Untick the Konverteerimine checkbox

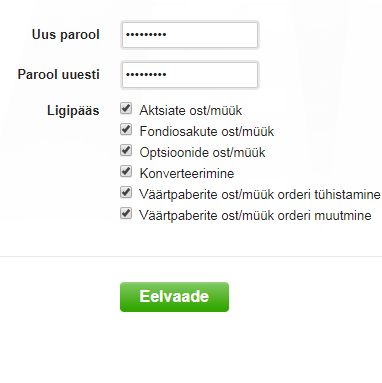pos(126,171)
